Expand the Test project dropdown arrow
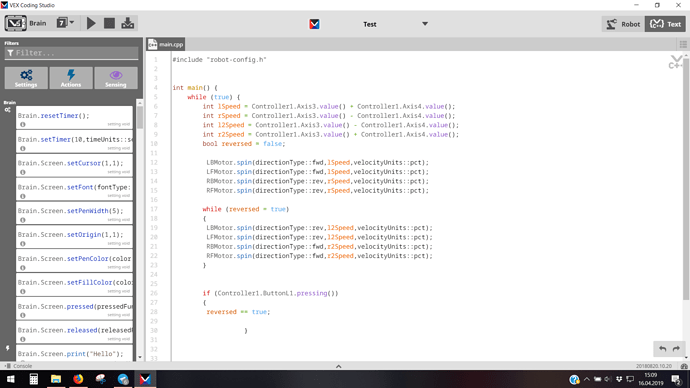The height and width of the screenshot is (388, 690). pyautogui.click(x=425, y=24)
